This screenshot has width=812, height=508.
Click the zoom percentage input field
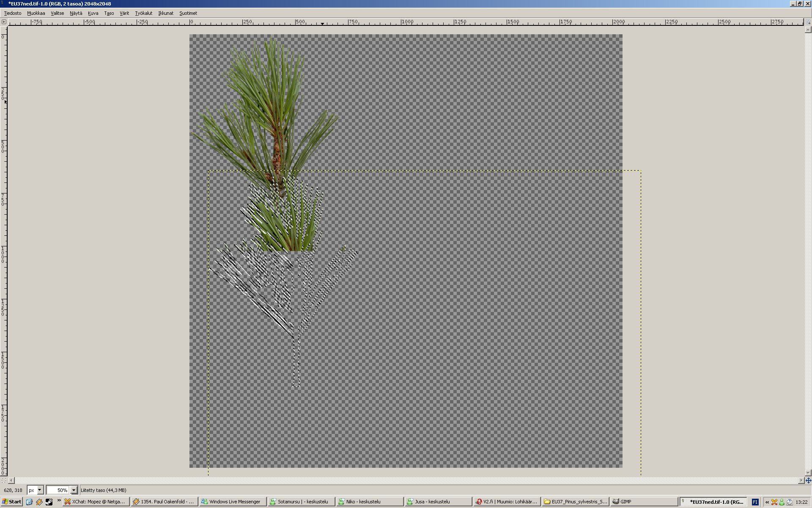(58, 490)
